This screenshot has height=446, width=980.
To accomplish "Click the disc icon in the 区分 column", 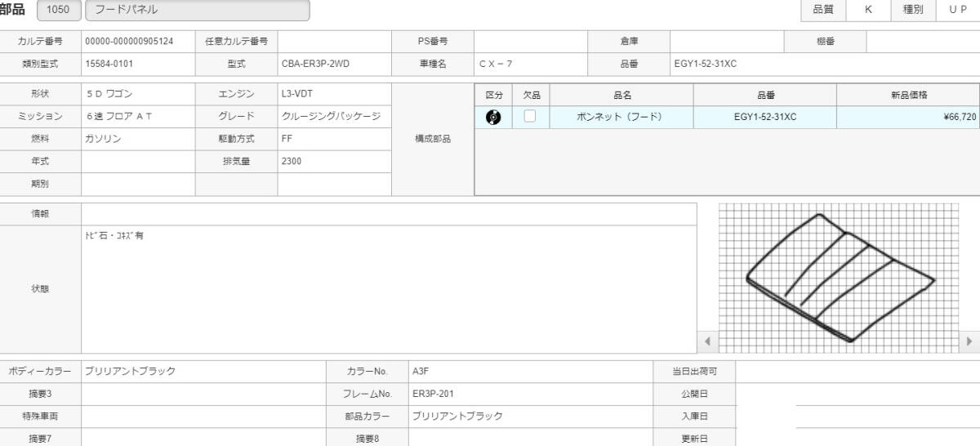I will (493, 117).
